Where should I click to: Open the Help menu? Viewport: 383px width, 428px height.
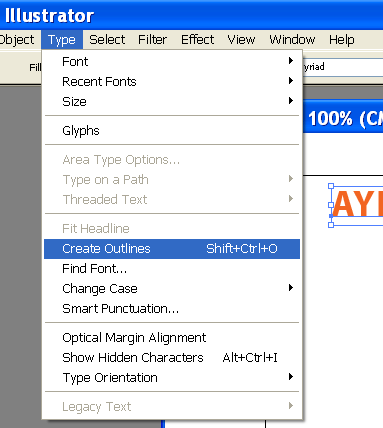coord(341,40)
